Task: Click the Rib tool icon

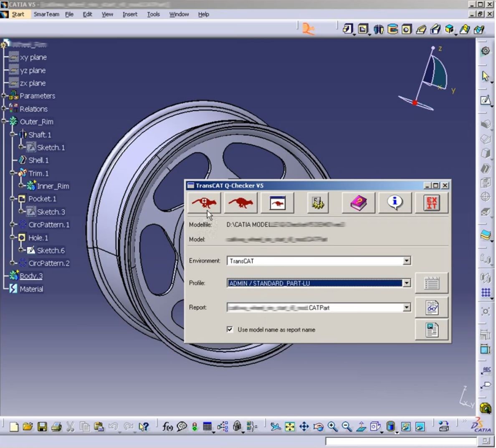Action: (x=421, y=29)
